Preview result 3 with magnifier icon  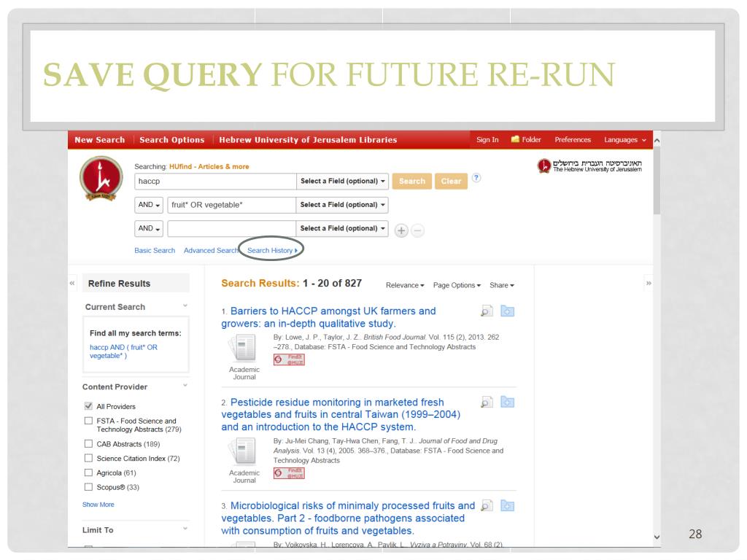pos(487,506)
